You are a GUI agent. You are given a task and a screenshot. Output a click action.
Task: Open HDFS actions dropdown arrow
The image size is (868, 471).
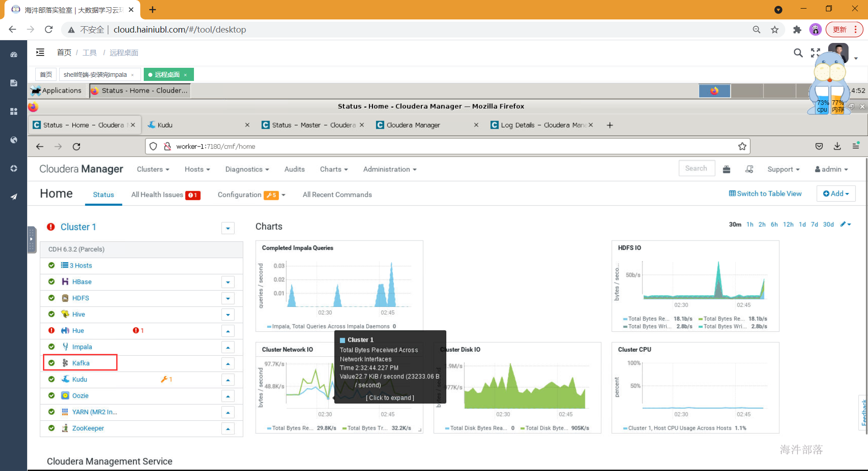click(228, 298)
